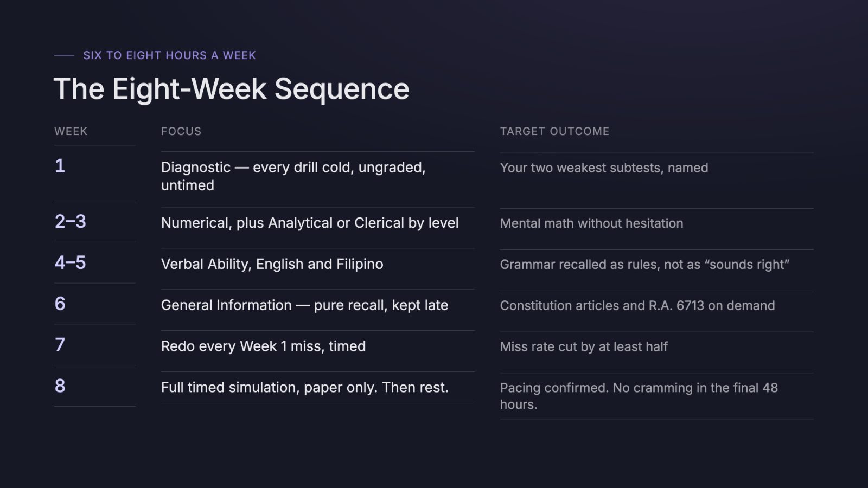The height and width of the screenshot is (488, 868).
Task: Click Redo every Week 1 miss text
Action: click(263, 346)
